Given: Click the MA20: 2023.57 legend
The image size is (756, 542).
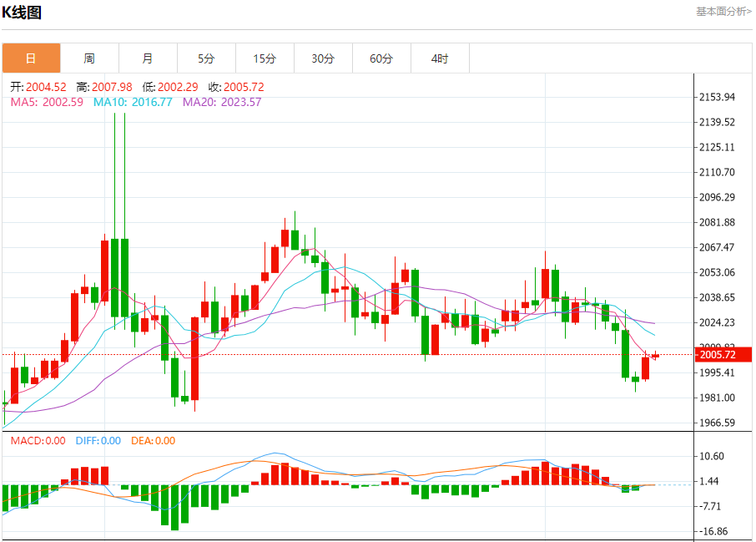Looking at the screenshot, I should 222,102.
